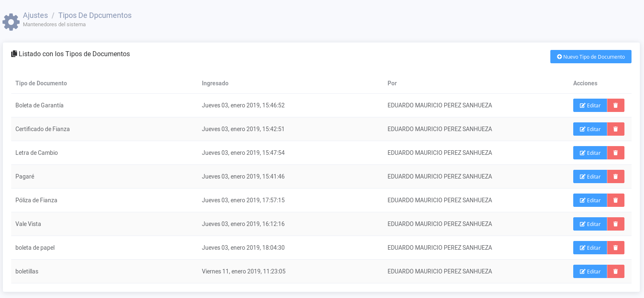Click the trash icon for boleta de papel

616,248
